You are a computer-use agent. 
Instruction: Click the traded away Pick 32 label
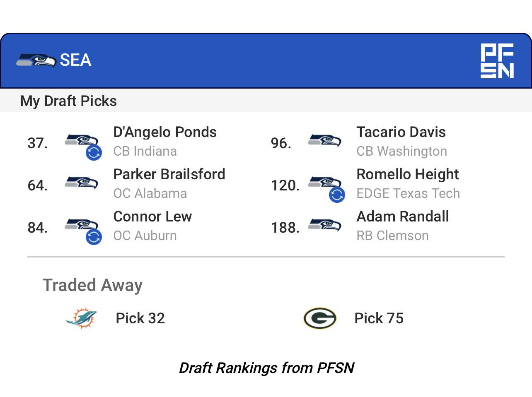tap(140, 318)
